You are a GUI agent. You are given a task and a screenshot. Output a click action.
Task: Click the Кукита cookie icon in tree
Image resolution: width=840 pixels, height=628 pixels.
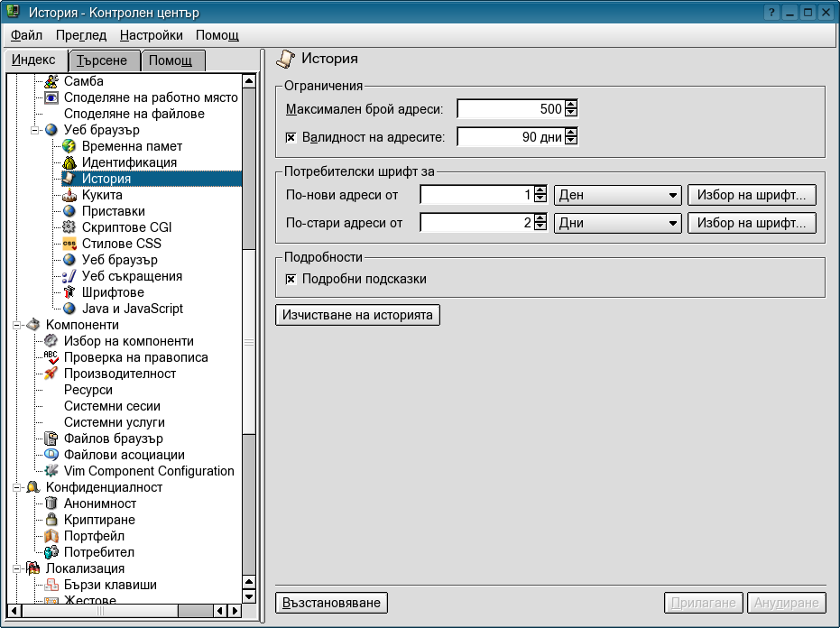pyautogui.click(x=69, y=195)
